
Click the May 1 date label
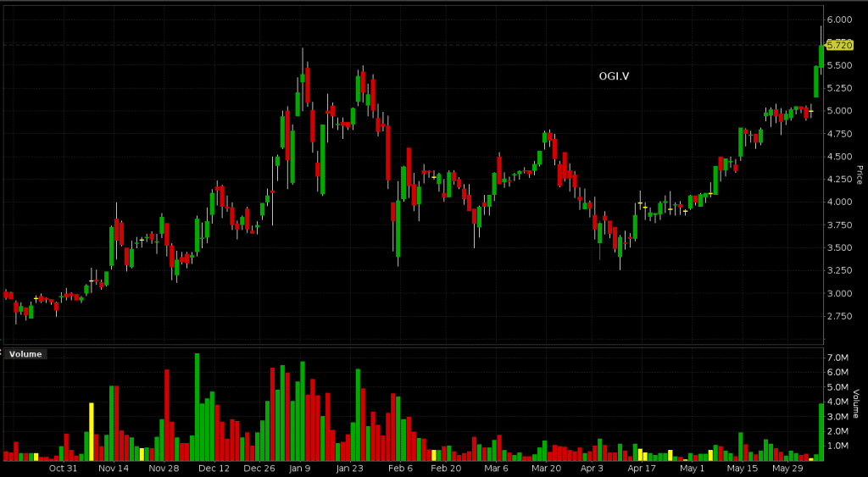tap(693, 469)
